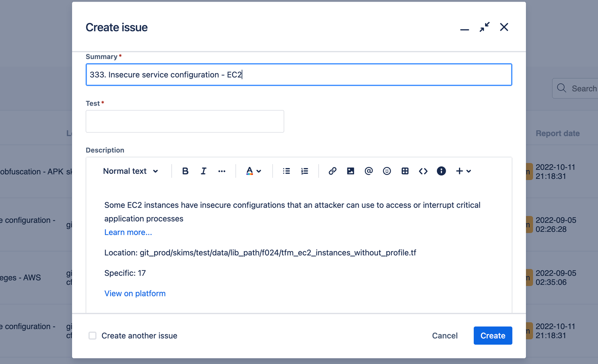The image size is (598, 364).
Task: Open the View on platform link
Action: point(135,293)
